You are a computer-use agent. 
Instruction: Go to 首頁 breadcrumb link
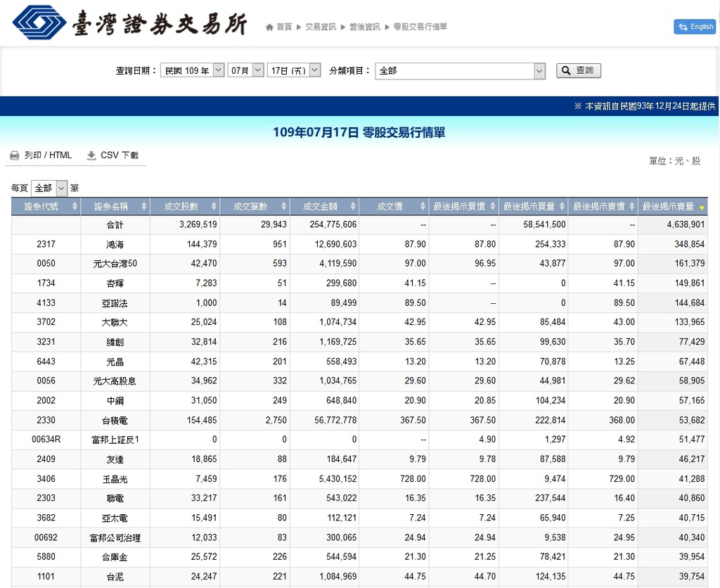(x=284, y=27)
